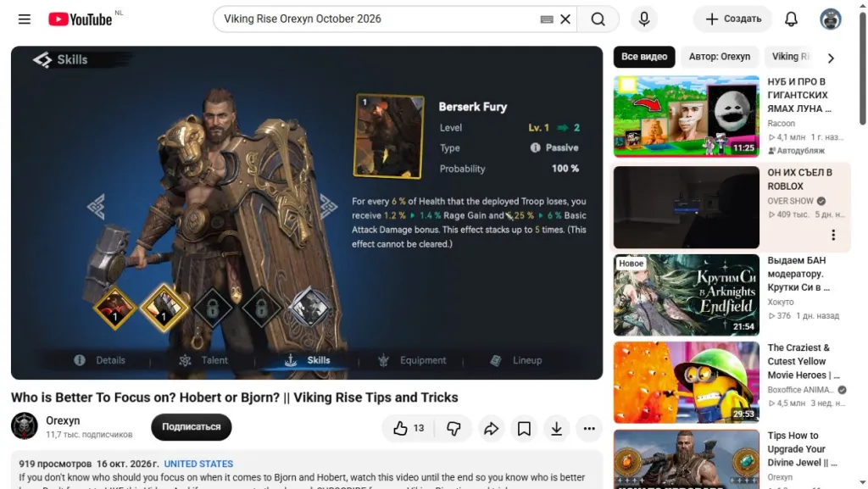Click the UNITED STATES location link

click(x=198, y=464)
